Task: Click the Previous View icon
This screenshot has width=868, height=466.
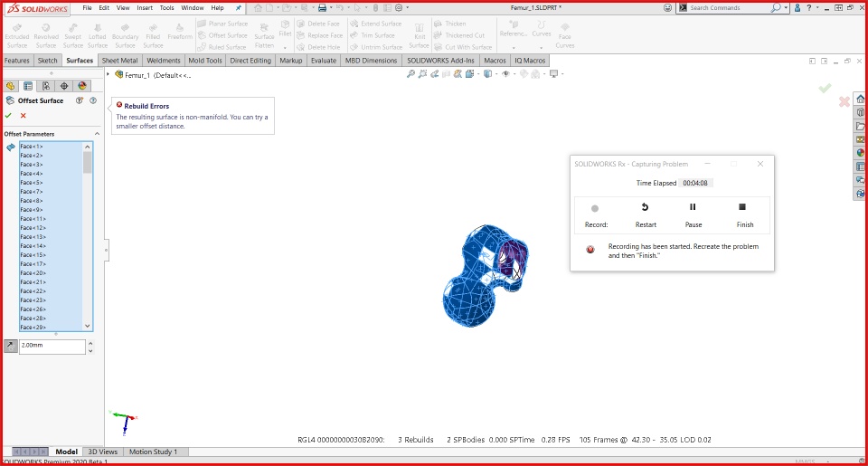Action: point(435,73)
